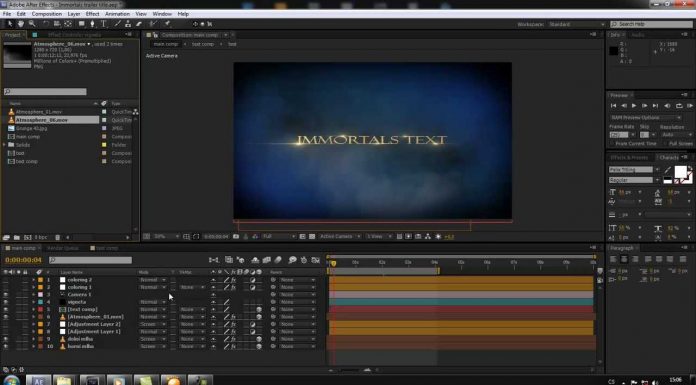Enable the motion blur switch in timeline
The image size is (696, 385).
coord(278,260)
